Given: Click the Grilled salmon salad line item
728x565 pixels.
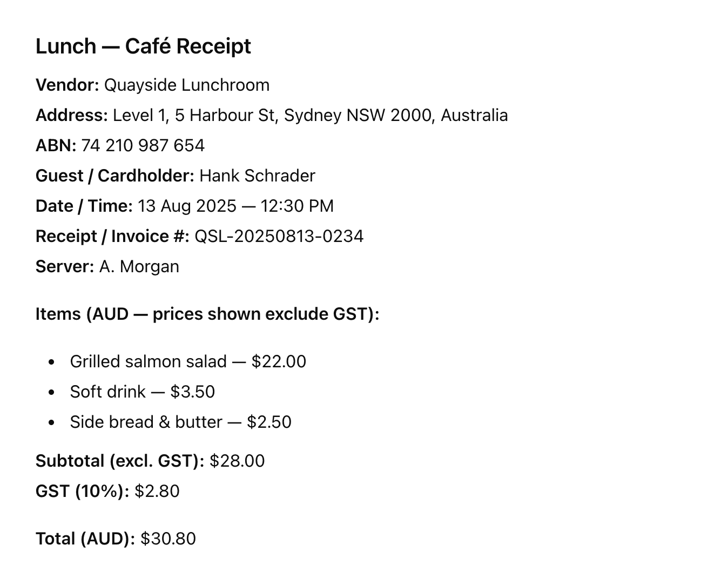Looking at the screenshot, I should tap(148, 362).
